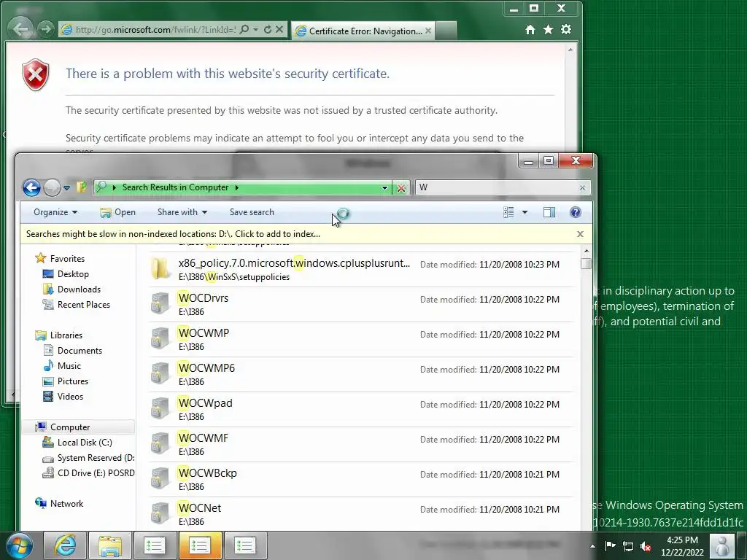Screen dimensions: 747x560
Task: Select the WOCWpad file result
Action: 361,410
